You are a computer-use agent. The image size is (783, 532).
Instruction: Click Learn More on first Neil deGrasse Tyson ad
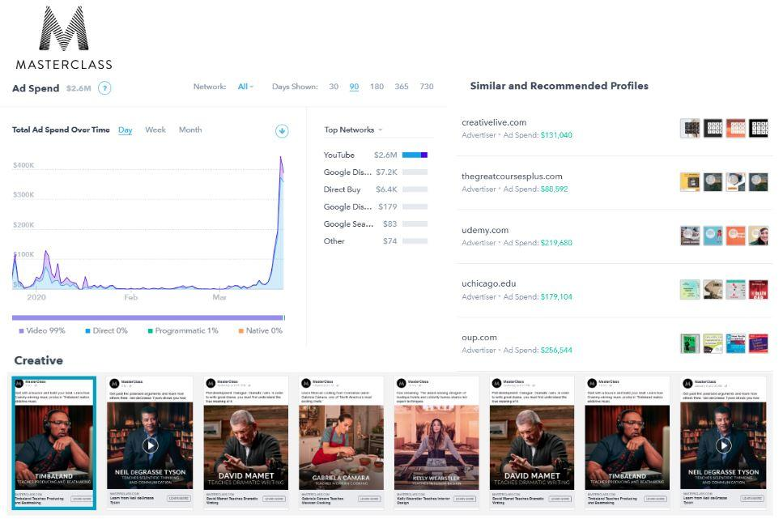click(179, 499)
